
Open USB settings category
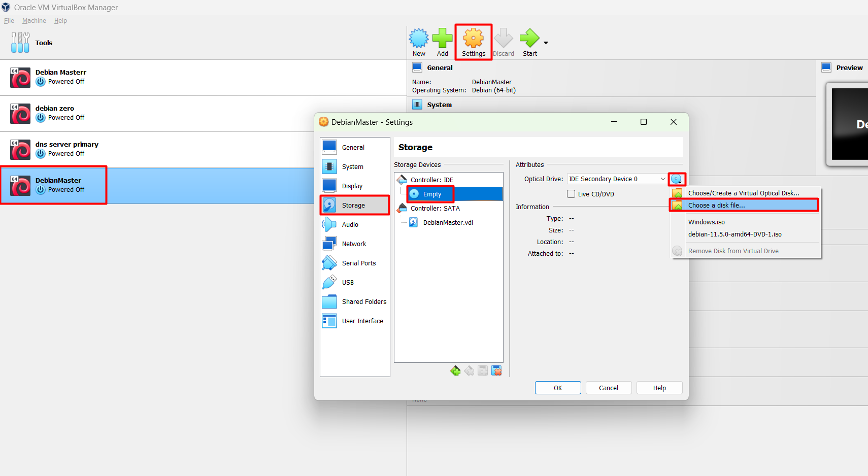pos(355,282)
